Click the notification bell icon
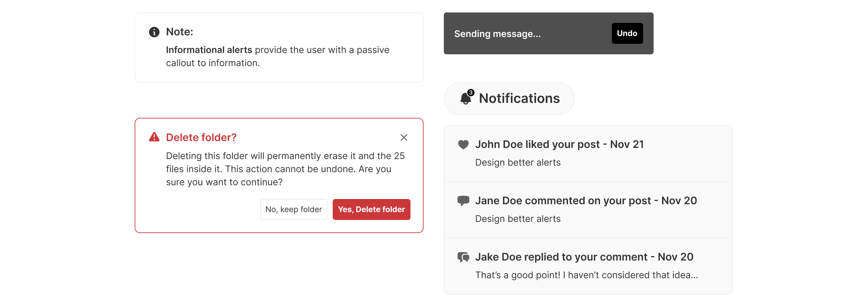868x307 pixels. click(x=465, y=99)
